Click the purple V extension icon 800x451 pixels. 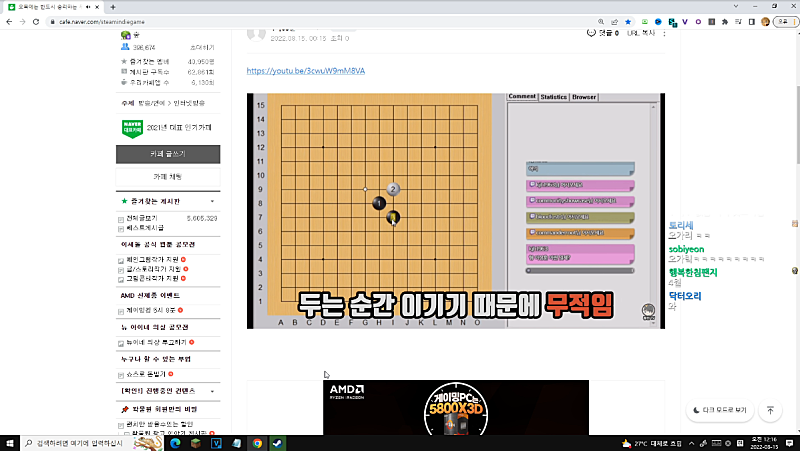[x=685, y=22]
